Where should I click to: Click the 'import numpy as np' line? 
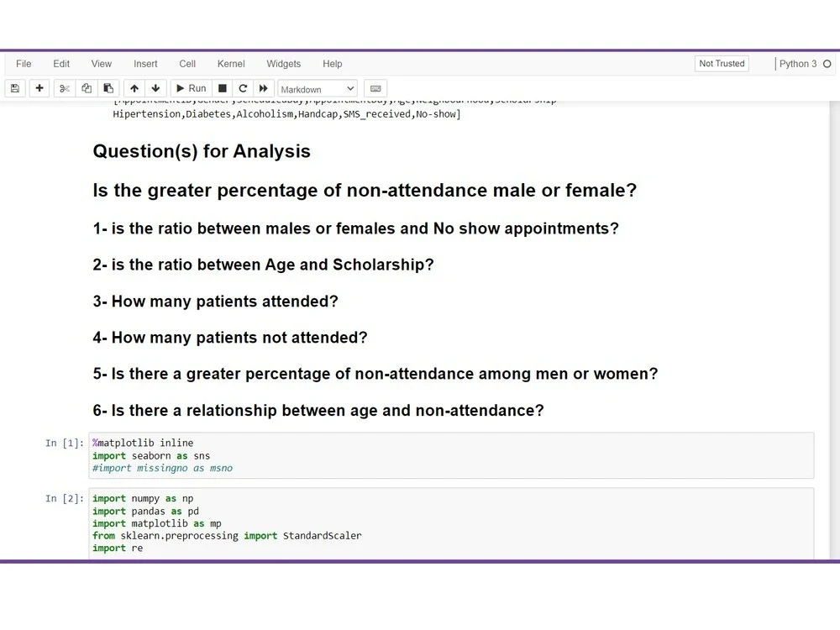click(x=143, y=499)
